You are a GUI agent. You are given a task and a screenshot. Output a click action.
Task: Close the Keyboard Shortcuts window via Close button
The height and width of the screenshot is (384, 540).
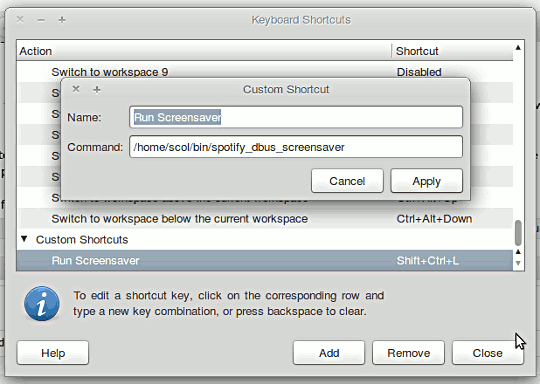(x=487, y=353)
